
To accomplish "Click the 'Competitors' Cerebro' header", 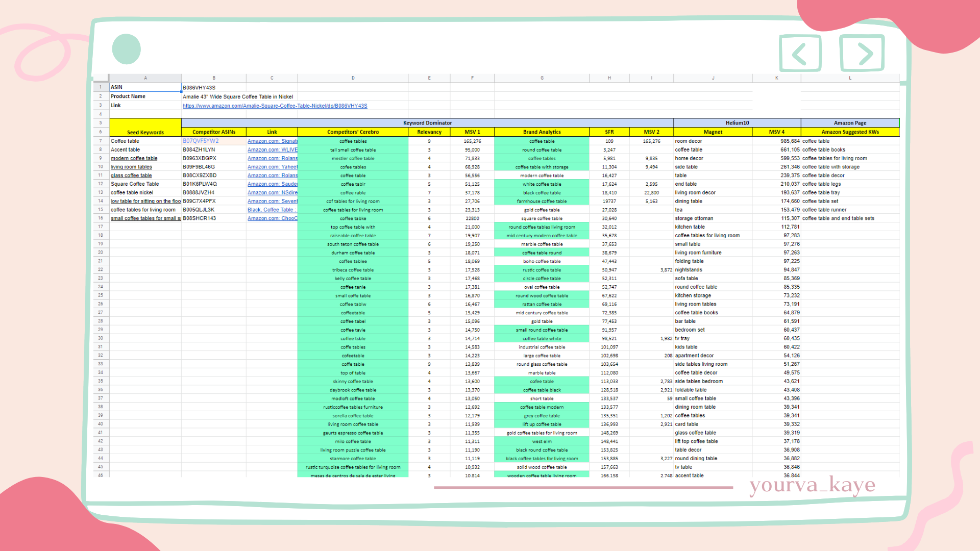I will 353,132.
